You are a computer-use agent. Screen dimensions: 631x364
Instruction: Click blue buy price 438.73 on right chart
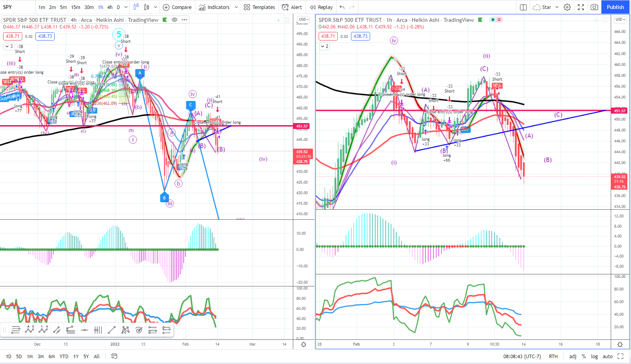[x=360, y=36]
